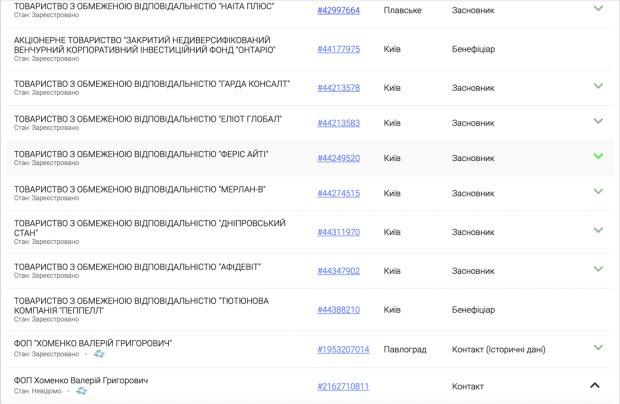The width and height of the screenshot is (620, 404).
Task: Expand the "НАЙТА ПЛЮС" row chevron
Action: click(x=598, y=8)
